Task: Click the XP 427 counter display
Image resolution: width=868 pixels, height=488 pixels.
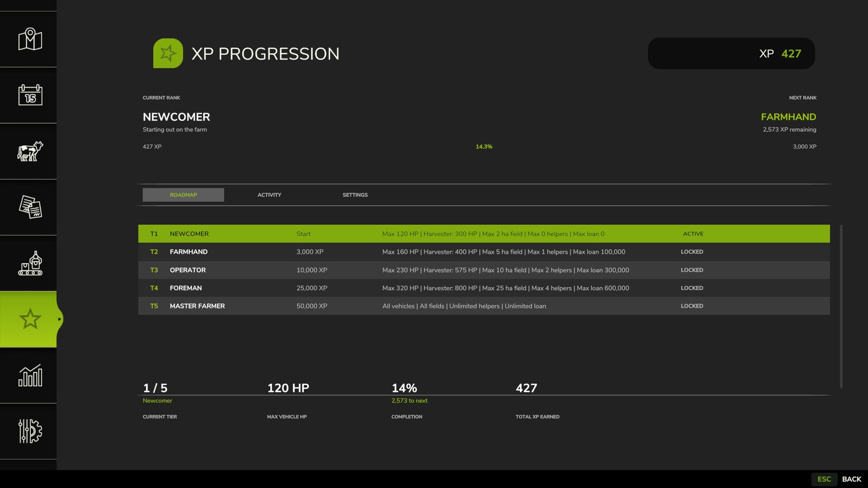Action: click(x=731, y=53)
